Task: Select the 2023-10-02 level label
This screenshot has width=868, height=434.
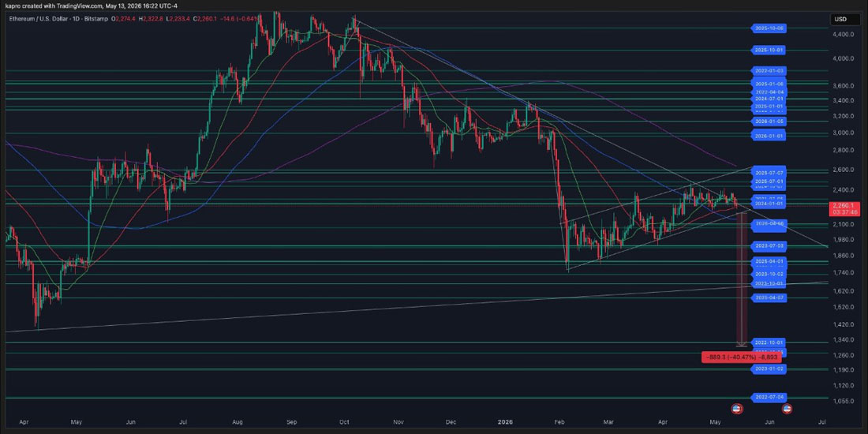Action: (769, 274)
